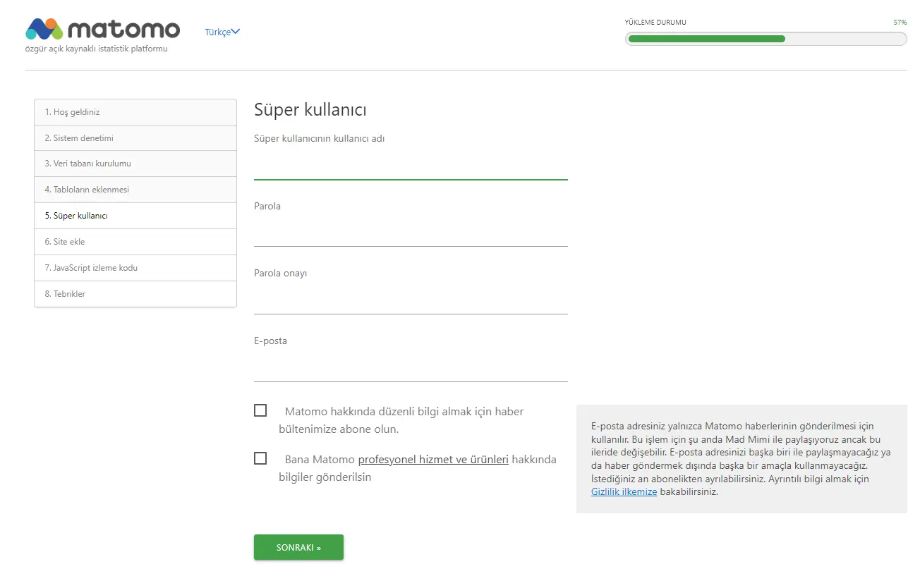Select step 8. Tebrikler

[x=135, y=294]
